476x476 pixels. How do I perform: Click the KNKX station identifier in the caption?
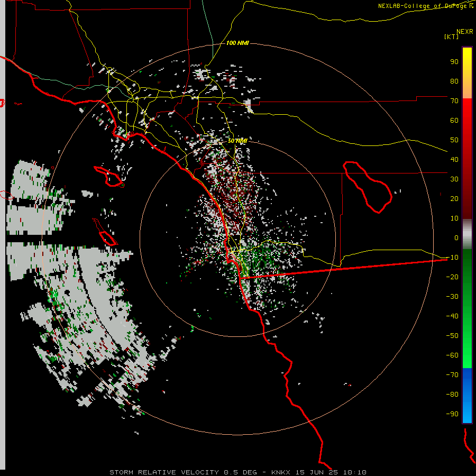281,472
